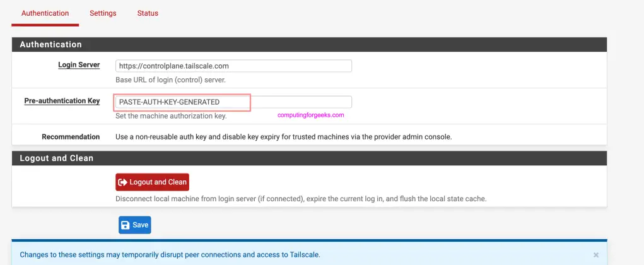Click 'Set the machine authorization key' hint
This screenshot has height=265, width=644.
[x=171, y=116]
